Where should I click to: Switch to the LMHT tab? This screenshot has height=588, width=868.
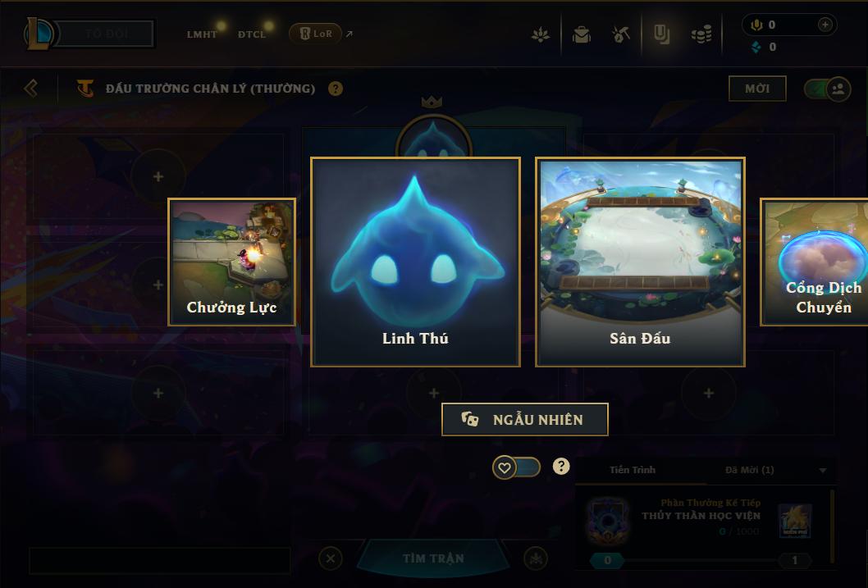click(202, 34)
